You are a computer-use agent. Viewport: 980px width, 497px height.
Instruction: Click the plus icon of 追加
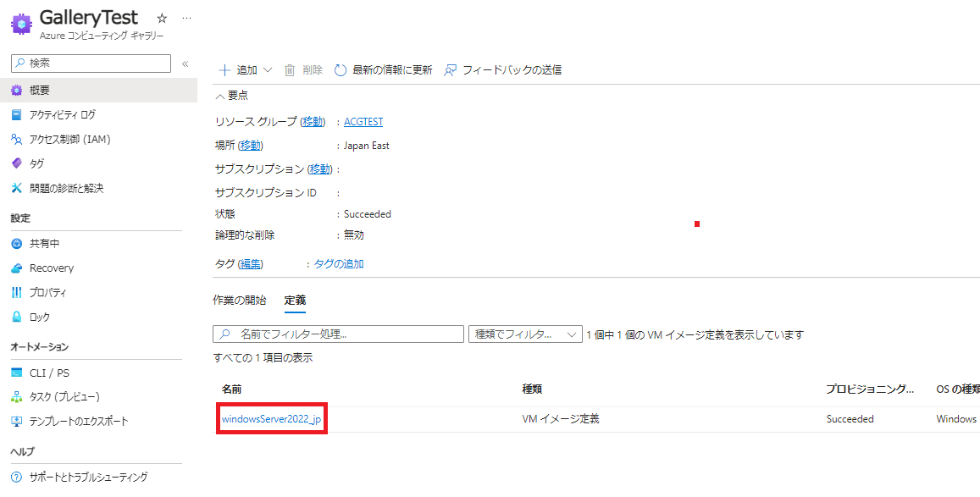[x=224, y=70]
